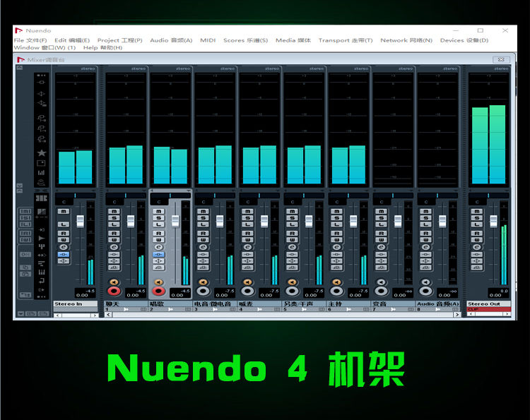Click the star (favorites) icon in mixer sidebar
The height and width of the screenshot is (420, 530).
point(42,153)
